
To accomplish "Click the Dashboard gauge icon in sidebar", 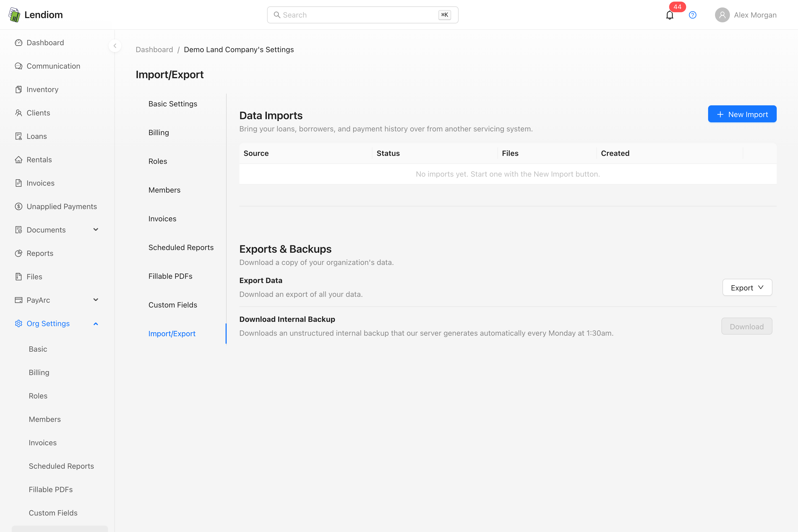I will point(19,43).
